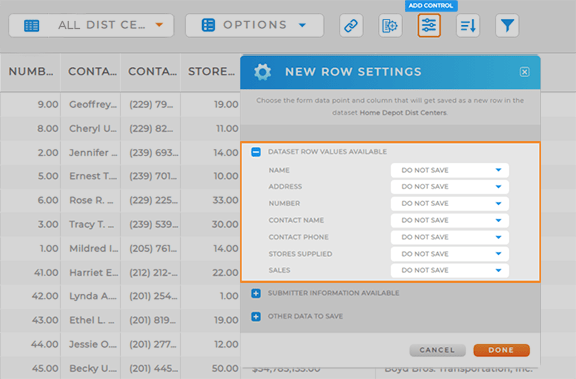Click the NUMB... column header
This screenshot has height=379, width=576.
[x=30, y=72]
